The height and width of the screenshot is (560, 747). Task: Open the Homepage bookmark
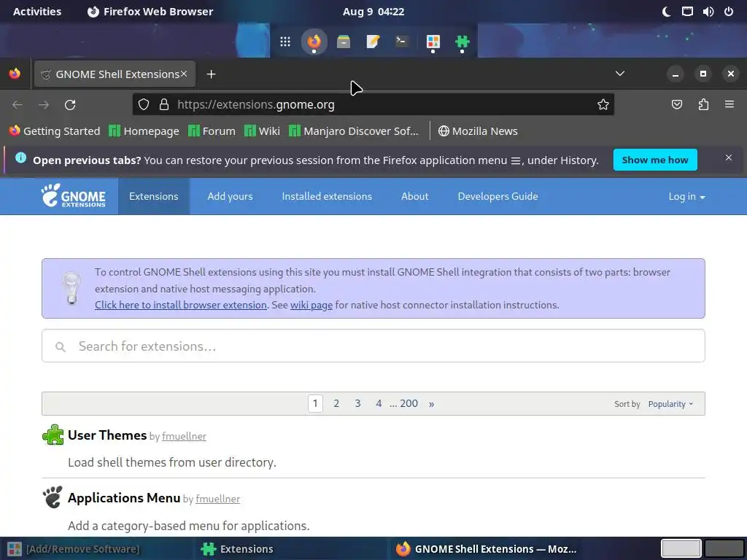[144, 131]
